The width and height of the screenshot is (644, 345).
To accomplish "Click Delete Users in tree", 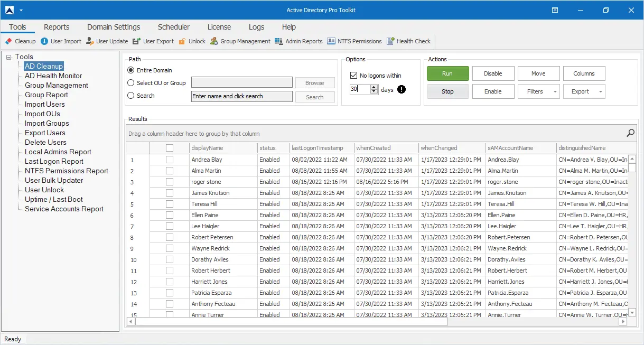I will pos(45,142).
